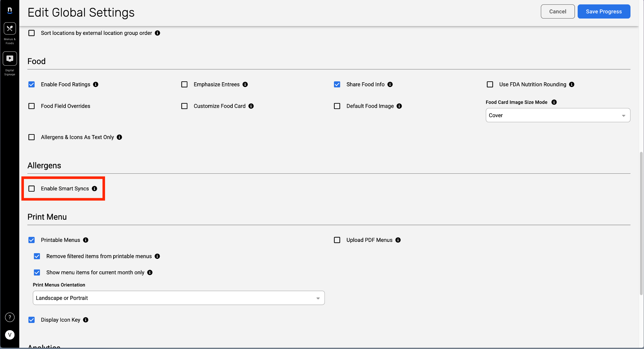Uncheck Show menu items for current month only
The height and width of the screenshot is (349, 644).
[x=37, y=272]
